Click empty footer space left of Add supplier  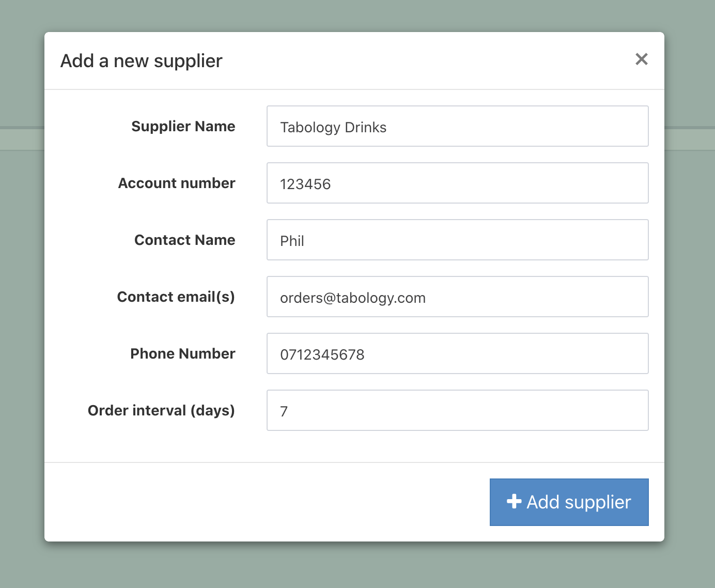pos(258,502)
